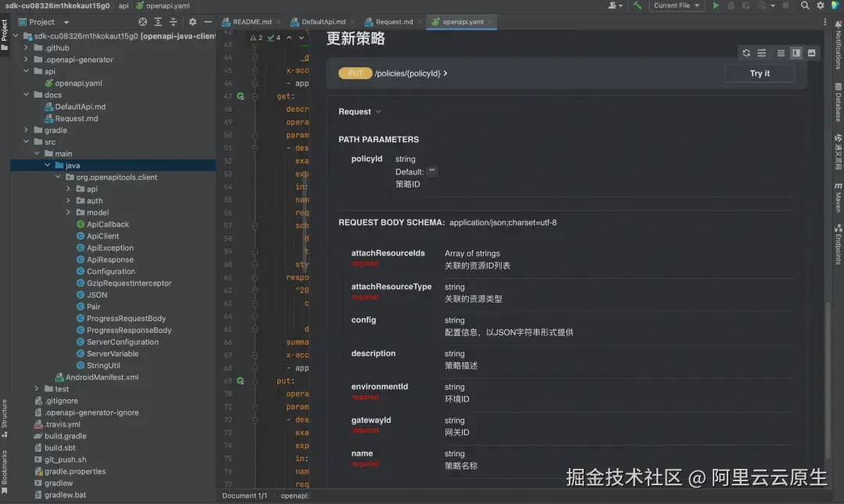
Task: Open Search Everywhere with the magnifier icon
Action: click(804, 5)
